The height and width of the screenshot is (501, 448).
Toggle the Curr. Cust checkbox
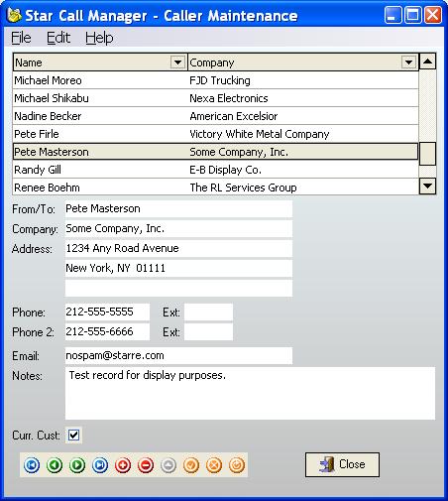pos(73,435)
